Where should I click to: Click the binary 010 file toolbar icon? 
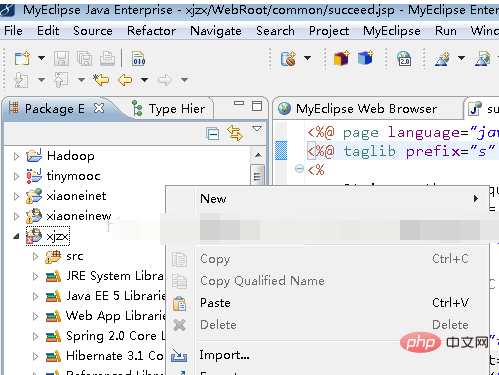139,59
